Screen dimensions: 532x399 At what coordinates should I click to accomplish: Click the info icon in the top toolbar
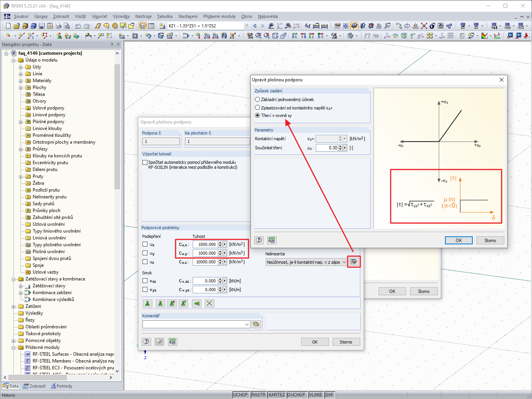pos(432,26)
